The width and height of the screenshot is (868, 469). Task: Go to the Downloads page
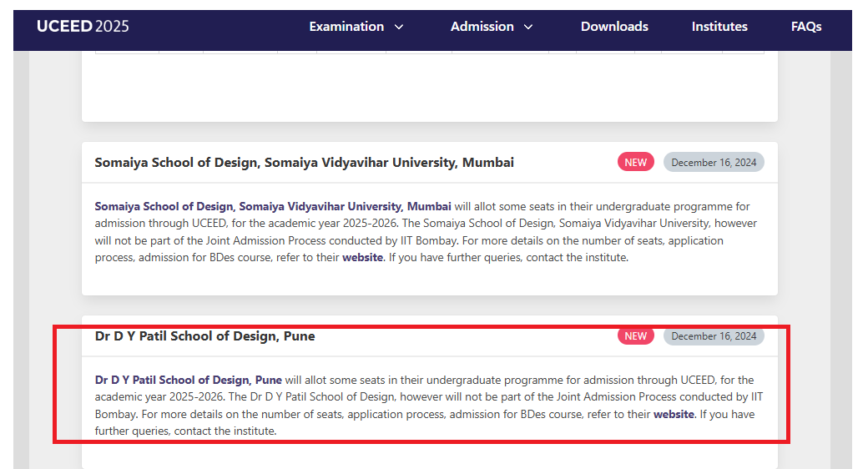(614, 27)
